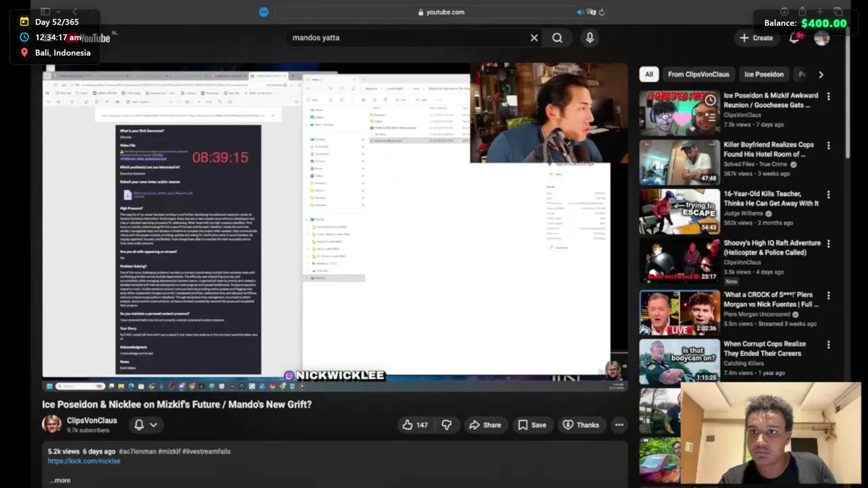Screen dimensions: 868x488
Task: Open Killer Boyfriend thumbnail with 47:48
Action: click(x=679, y=162)
